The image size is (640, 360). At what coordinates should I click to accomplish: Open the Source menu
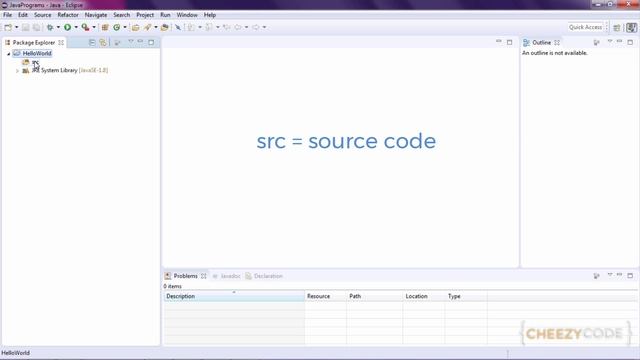point(42,15)
